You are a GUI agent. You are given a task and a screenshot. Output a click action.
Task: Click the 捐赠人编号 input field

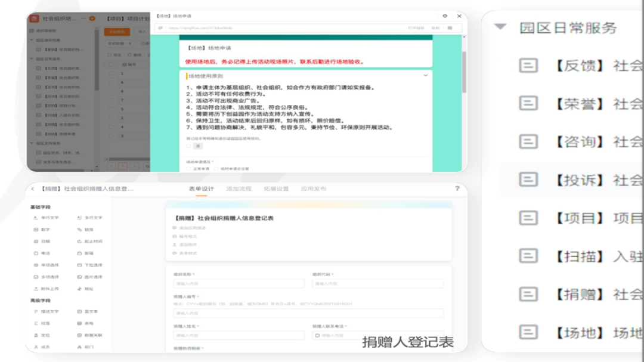coord(308,314)
